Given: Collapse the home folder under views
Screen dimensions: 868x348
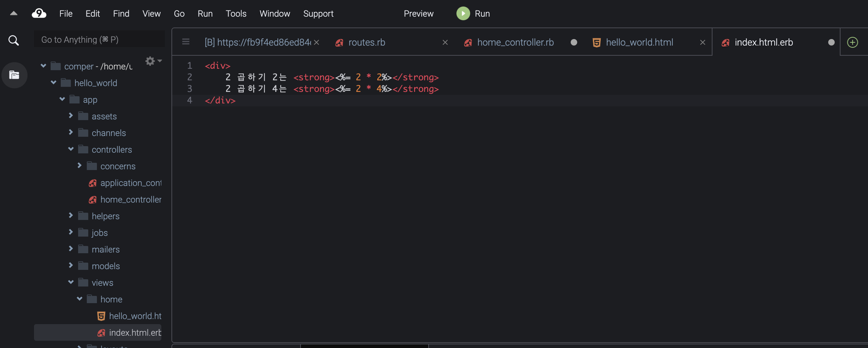Looking at the screenshot, I should (80, 299).
